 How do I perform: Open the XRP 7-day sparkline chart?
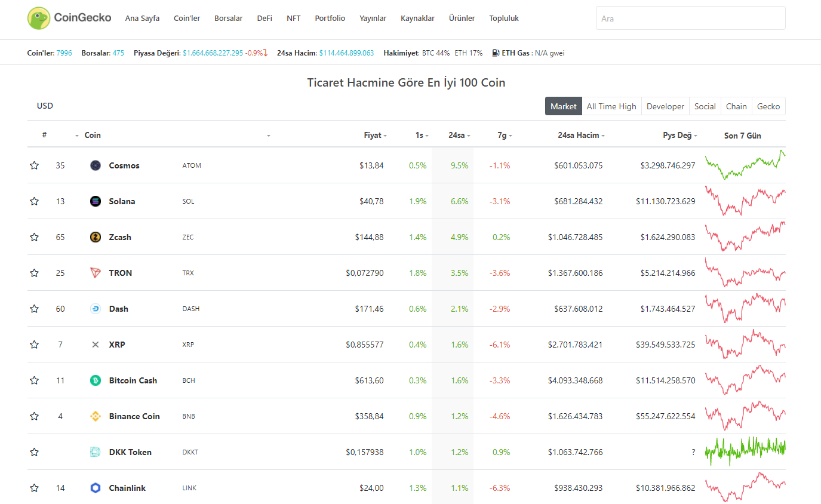coord(745,344)
